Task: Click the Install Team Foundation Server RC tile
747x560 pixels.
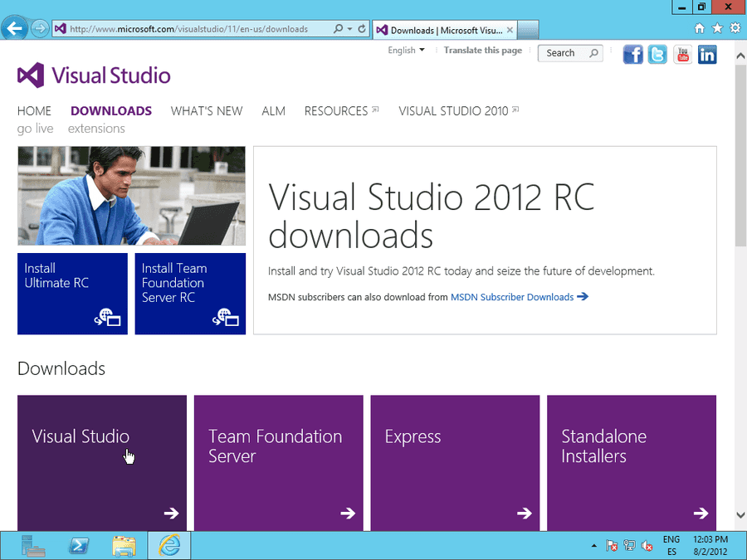Action: click(190, 294)
